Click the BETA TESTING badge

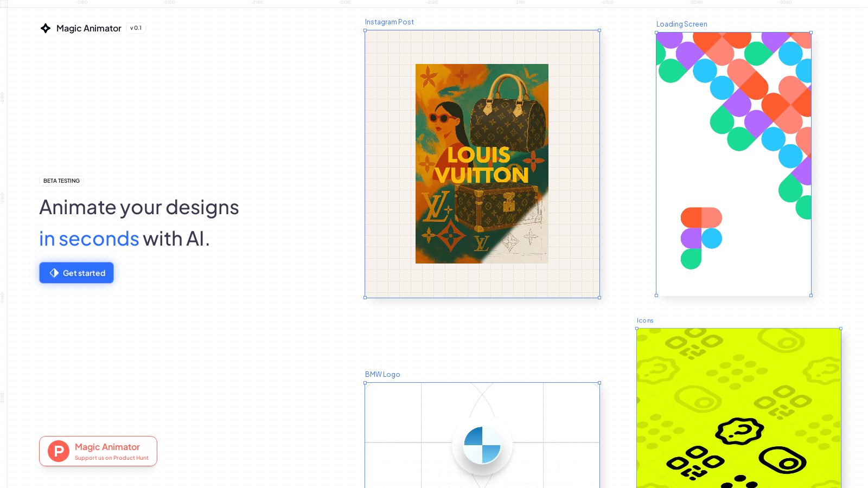(61, 181)
